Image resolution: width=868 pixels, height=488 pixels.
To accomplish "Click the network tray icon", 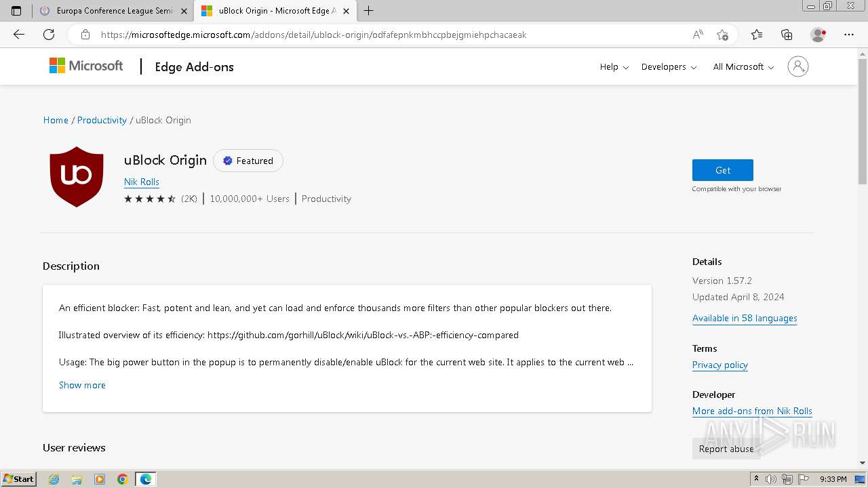I will point(787,479).
